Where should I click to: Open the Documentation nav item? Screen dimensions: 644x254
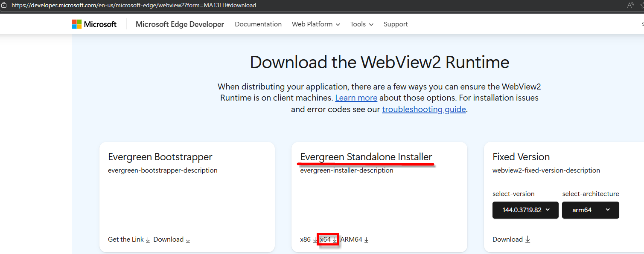[x=258, y=24]
